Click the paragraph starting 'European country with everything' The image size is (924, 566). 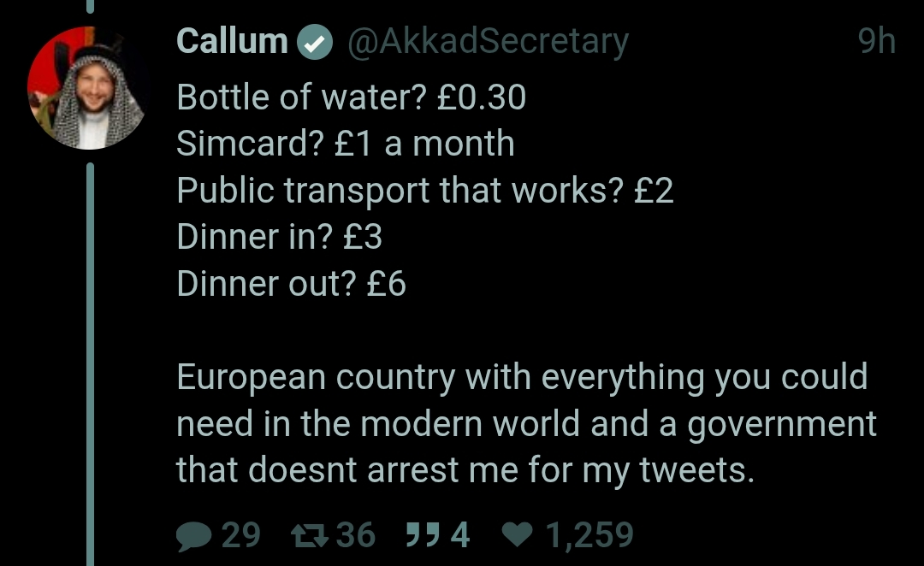526,423
